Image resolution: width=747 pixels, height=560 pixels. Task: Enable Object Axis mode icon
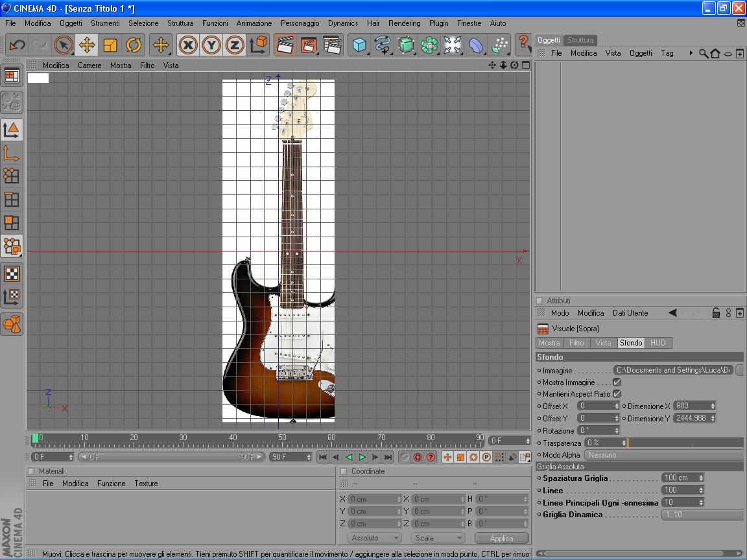[x=12, y=153]
